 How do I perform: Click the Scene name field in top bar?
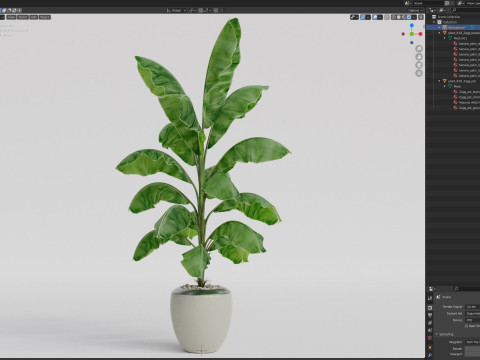pyautogui.click(x=428, y=3)
